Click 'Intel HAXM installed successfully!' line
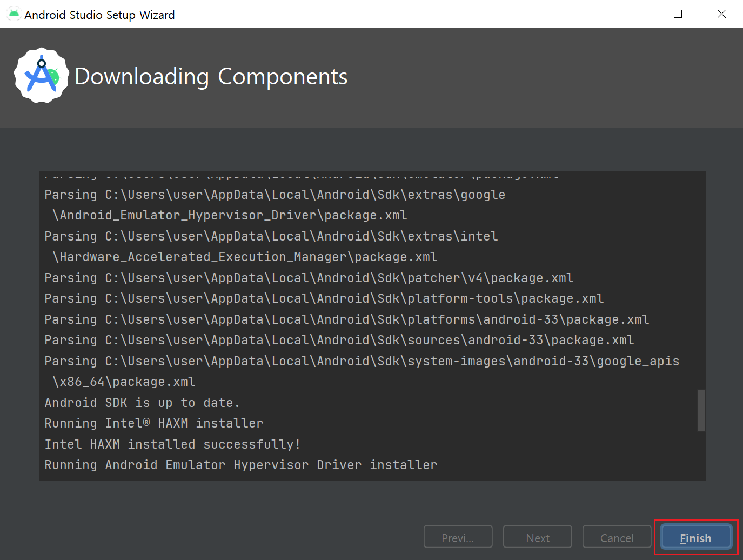 click(x=172, y=444)
